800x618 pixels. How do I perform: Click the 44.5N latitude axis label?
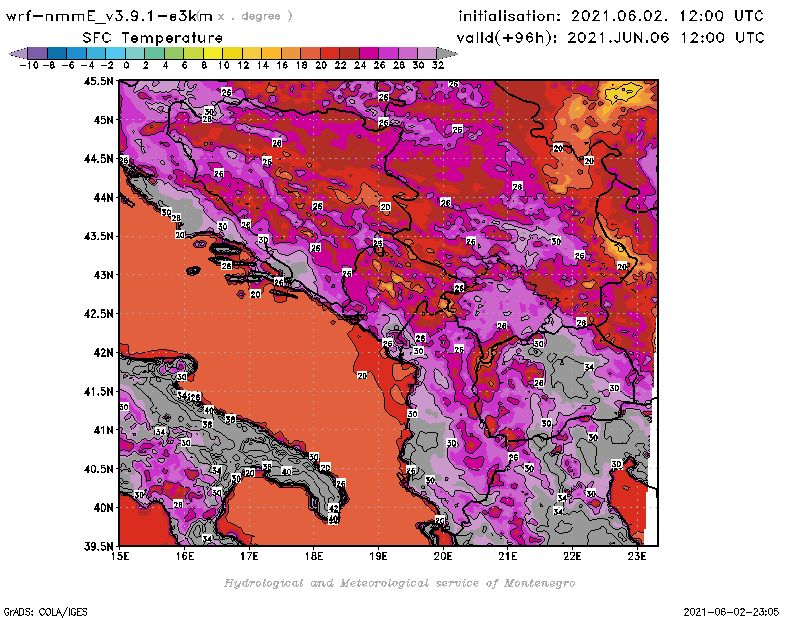[98, 158]
